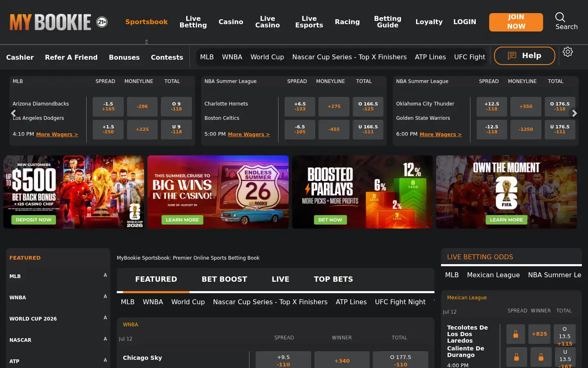This screenshot has width=588, height=368.
Task: Pick Chicago Sky +9.5 spread
Action: click(283, 361)
